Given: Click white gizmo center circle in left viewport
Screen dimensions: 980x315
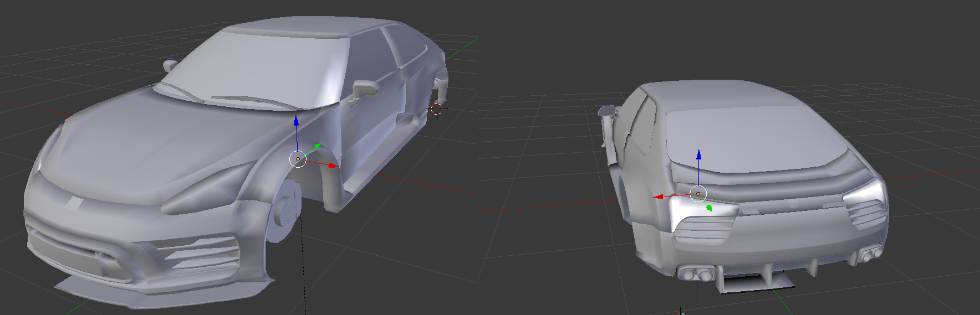Looking at the screenshot, I should tap(298, 159).
